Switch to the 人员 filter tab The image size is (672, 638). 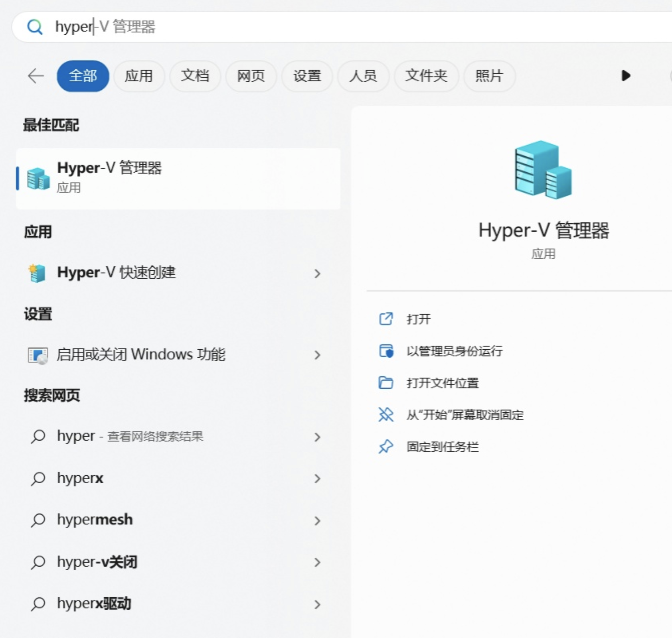tap(363, 76)
